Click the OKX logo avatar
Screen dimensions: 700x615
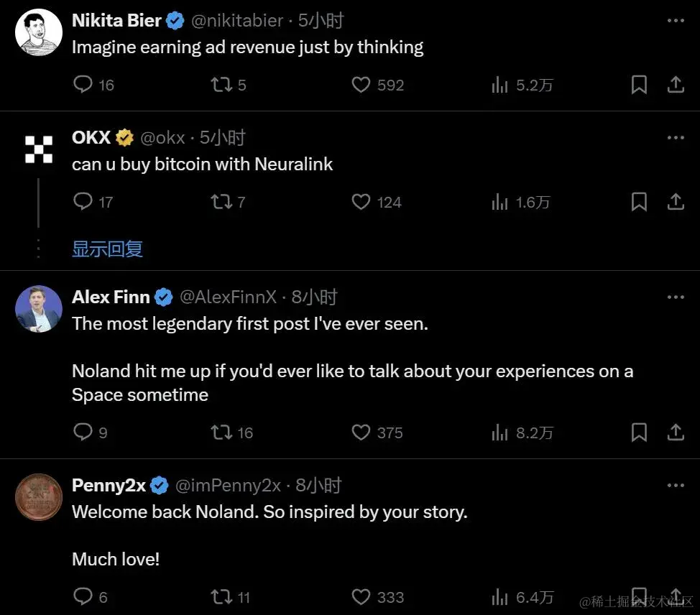click(x=39, y=149)
